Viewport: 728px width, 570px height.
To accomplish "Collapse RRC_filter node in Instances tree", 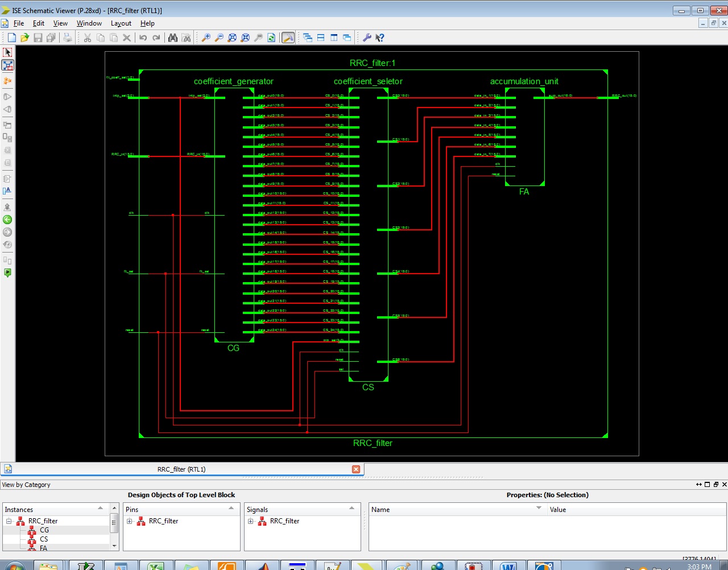I will tap(9, 521).
